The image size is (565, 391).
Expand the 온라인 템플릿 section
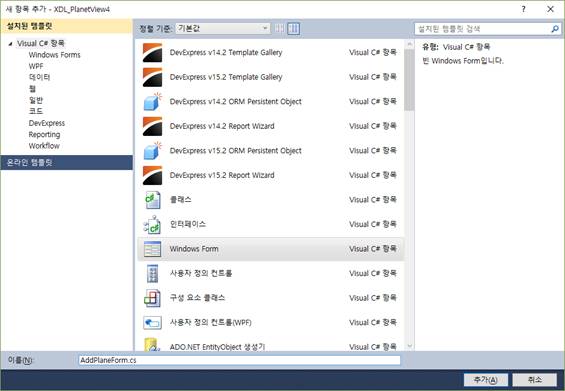(67, 163)
